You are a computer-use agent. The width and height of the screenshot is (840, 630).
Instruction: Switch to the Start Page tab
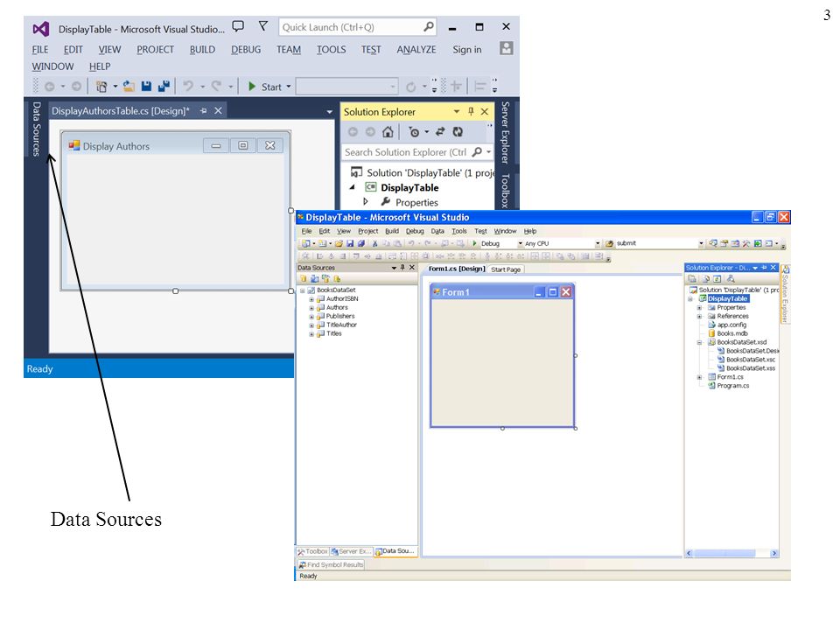pos(506,269)
